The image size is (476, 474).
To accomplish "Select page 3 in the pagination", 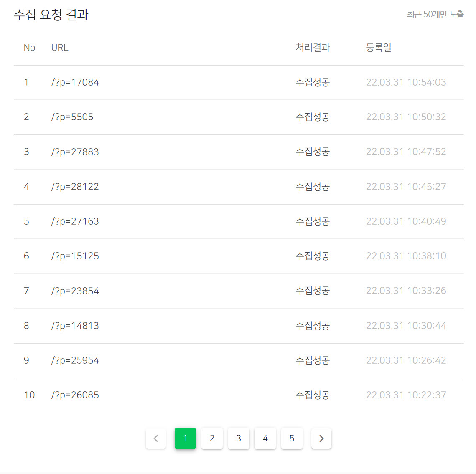I will click(239, 438).
